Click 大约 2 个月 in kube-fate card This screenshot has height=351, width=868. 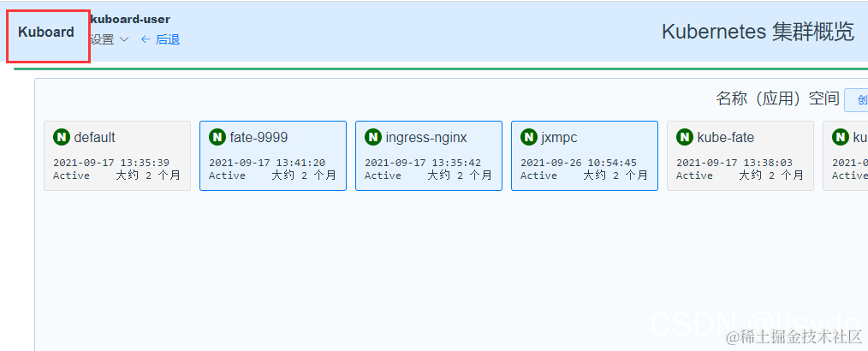tap(771, 175)
